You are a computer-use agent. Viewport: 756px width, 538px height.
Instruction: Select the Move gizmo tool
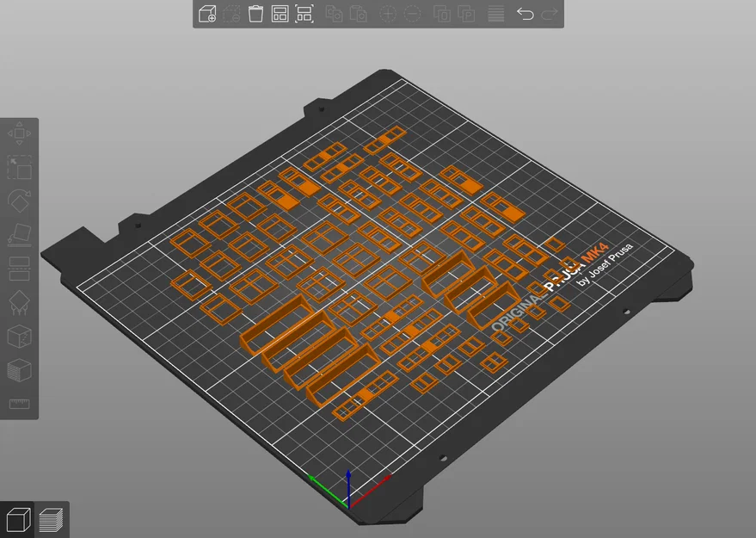click(19, 133)
